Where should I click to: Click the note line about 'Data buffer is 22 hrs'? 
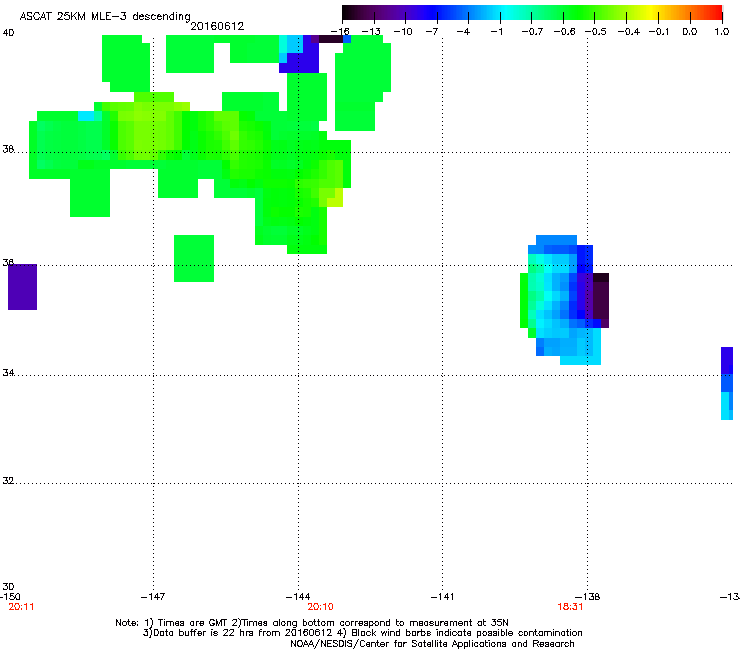pyautogui.click(x=362, y=633)
